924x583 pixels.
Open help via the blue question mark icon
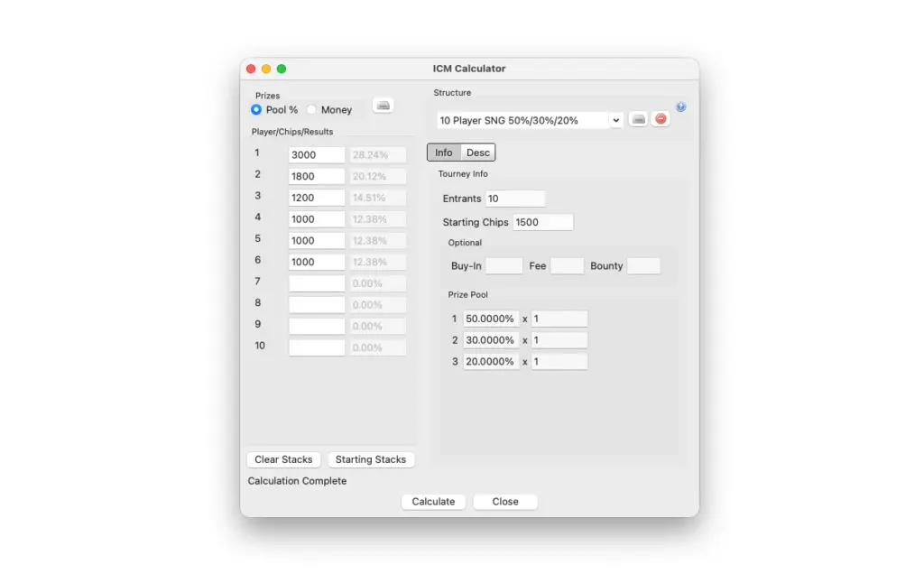[x=680, y=106]
